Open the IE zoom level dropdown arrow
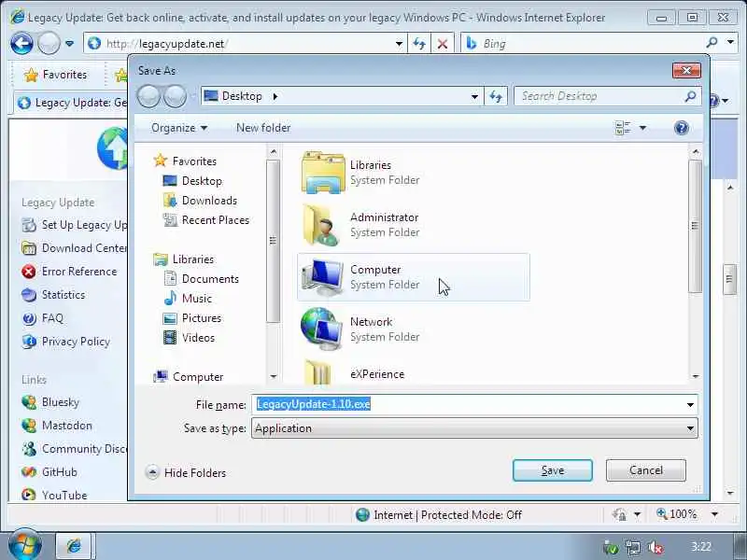This screenshot has height=560, width=747. tap(714, 514)
